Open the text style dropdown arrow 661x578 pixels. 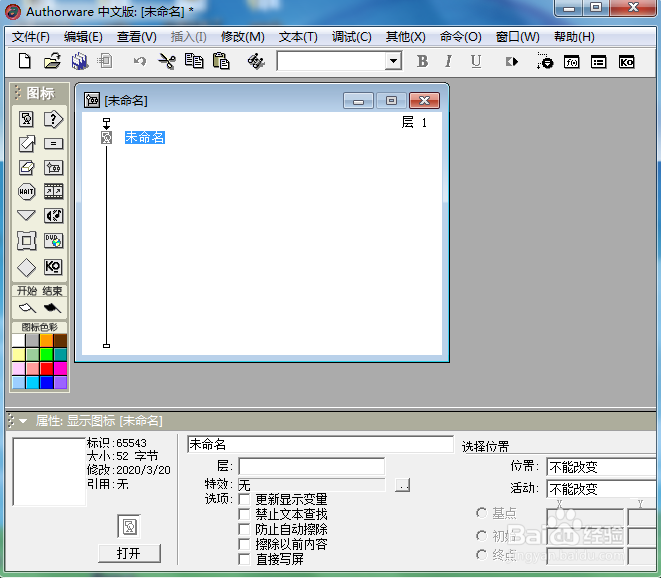coord(393,61)
